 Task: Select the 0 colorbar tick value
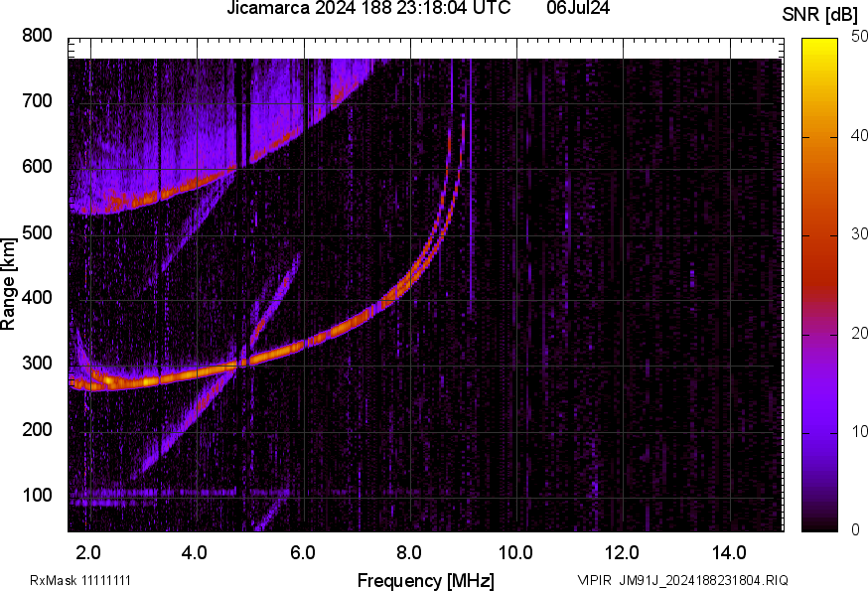856,530
